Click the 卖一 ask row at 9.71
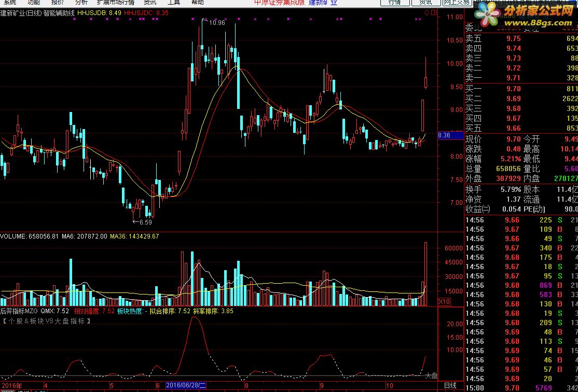 pos(521,78)
